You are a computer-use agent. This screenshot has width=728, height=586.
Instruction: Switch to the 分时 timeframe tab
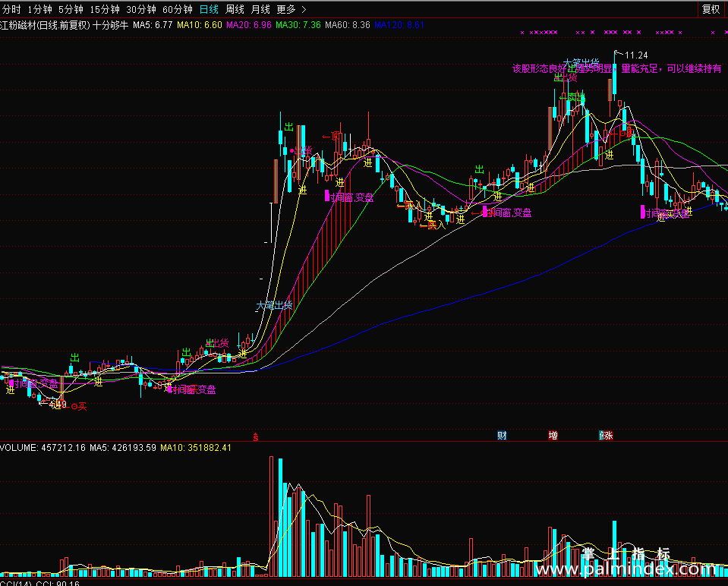point(11,9)
